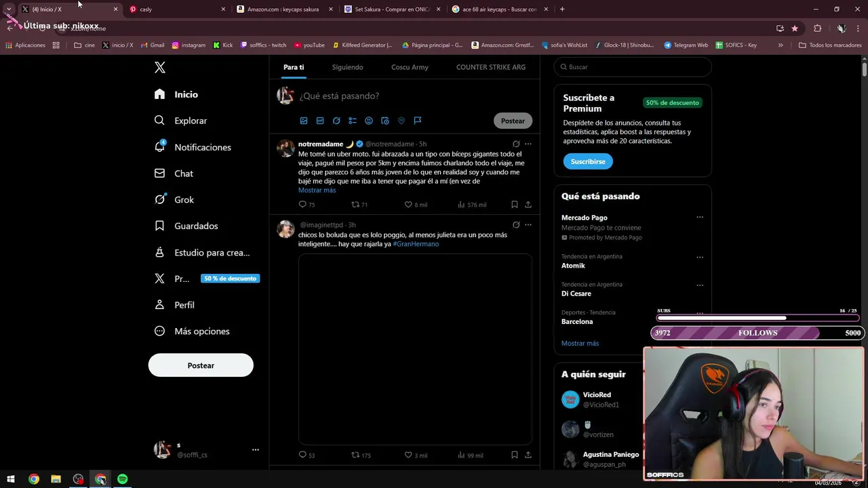Viewport: 868px width, 488px height.
Task: Open Chrome extensions puzzle icon
Action: tap(817, 28)
